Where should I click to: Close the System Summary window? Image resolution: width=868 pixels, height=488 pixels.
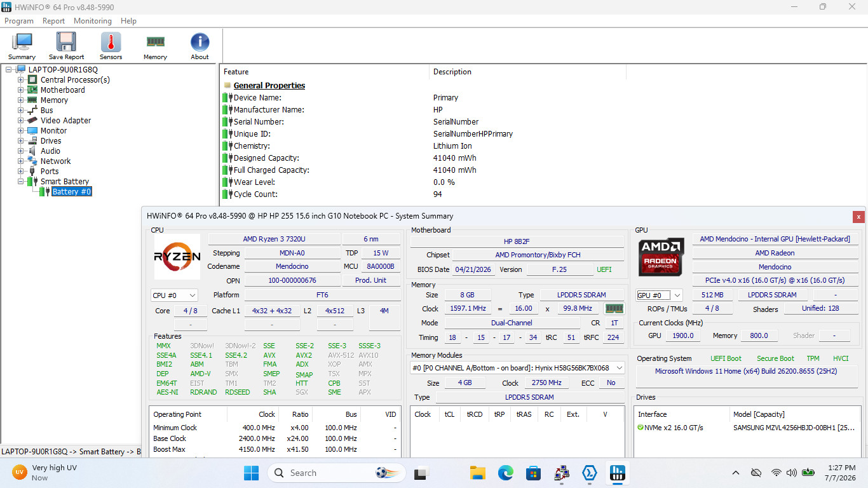tap(858, 217)
